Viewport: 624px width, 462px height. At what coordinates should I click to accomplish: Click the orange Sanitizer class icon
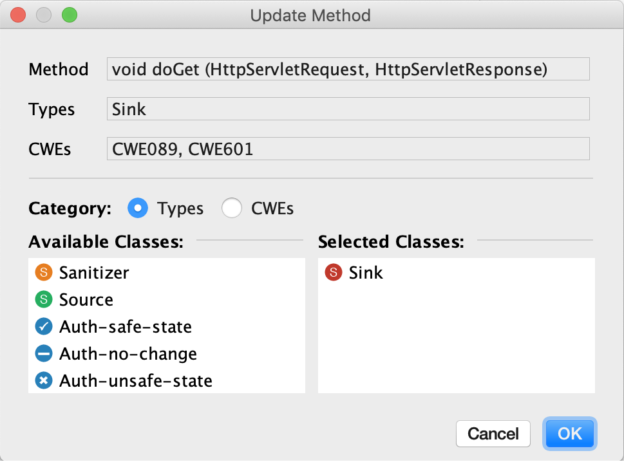point(44,273)
